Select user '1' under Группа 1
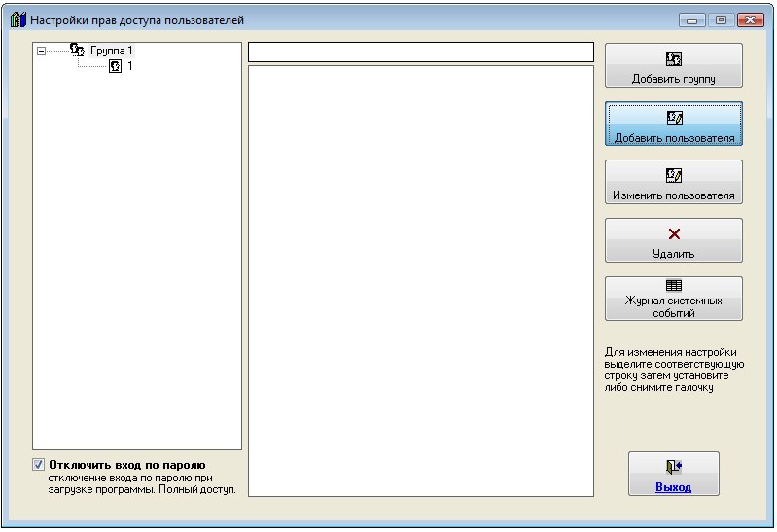 coord(130,66)
